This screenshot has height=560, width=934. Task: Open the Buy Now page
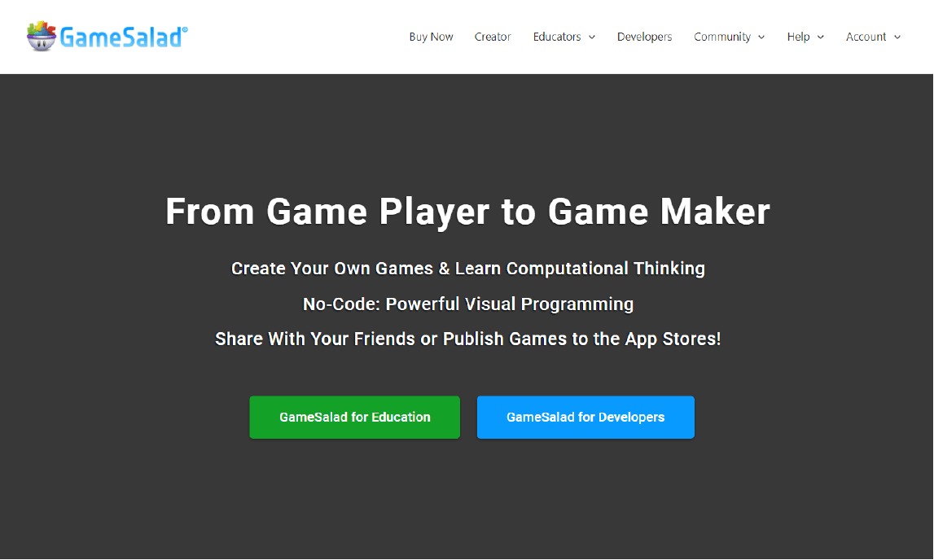point(431,37)
